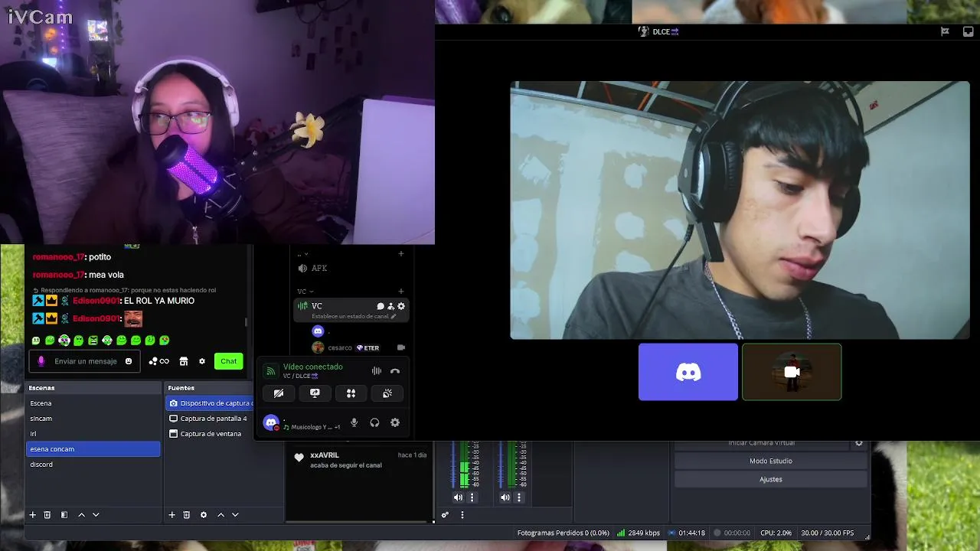Mute the first mixer audio channel
980x551 pixels.
point(458,497)
